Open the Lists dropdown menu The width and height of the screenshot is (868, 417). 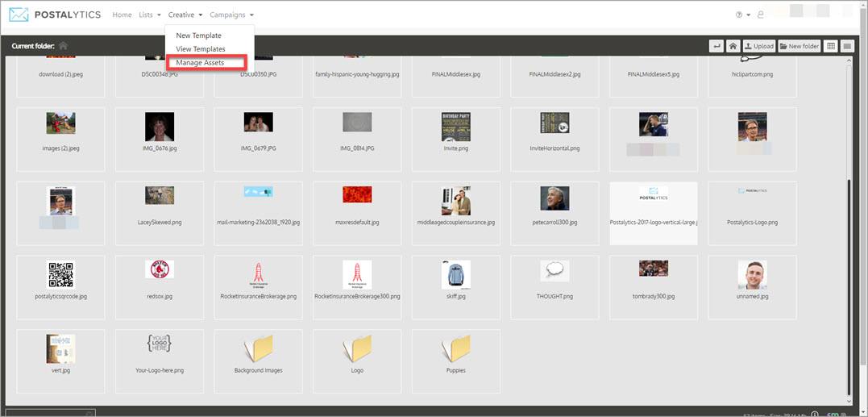click(150, 15)
